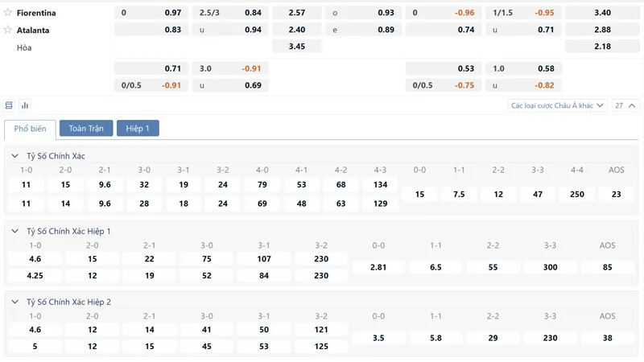Switch to the list layout view icon

(x=9, y=105)
